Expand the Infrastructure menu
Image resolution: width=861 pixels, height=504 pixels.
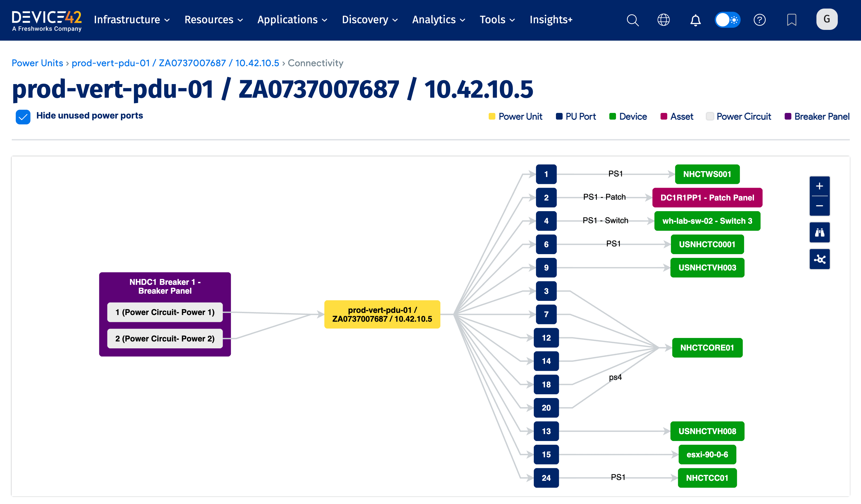132,20
